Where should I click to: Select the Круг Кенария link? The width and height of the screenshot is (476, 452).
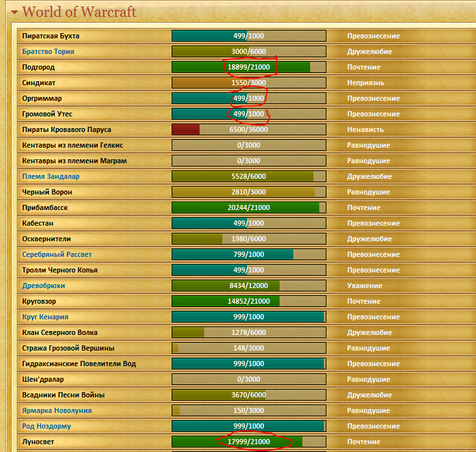tap(45, 317)
